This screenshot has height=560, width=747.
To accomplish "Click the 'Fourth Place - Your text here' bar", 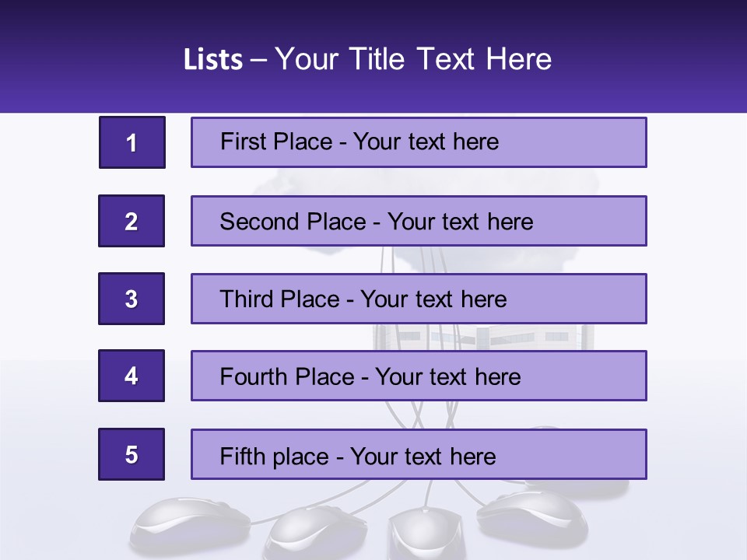I will 419,376.
